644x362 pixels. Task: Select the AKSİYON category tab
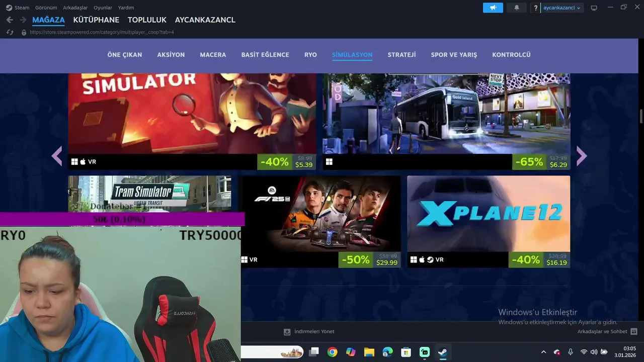pos(171,54)
